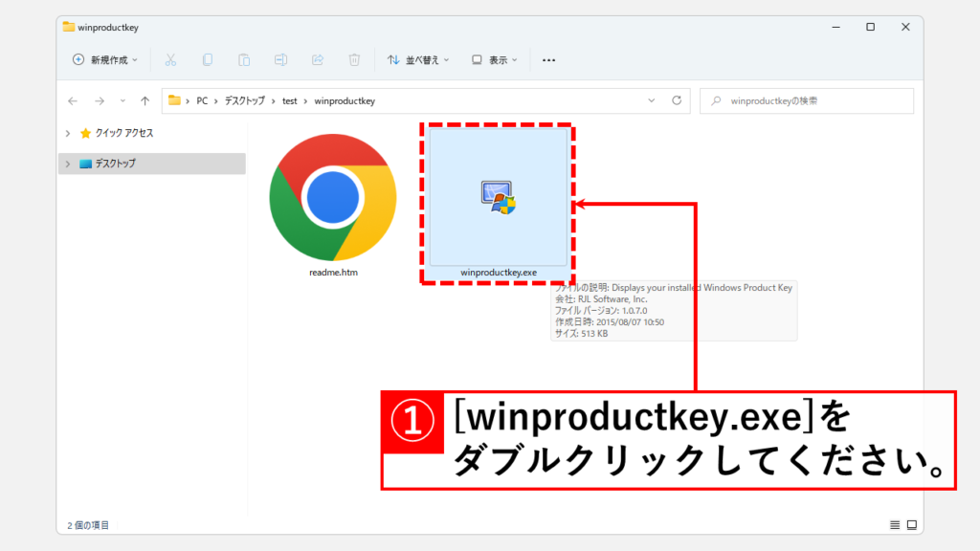This screenshot has height=551, width=980.
Task: Go forward with the right arrow
Action: coord(100,100)
